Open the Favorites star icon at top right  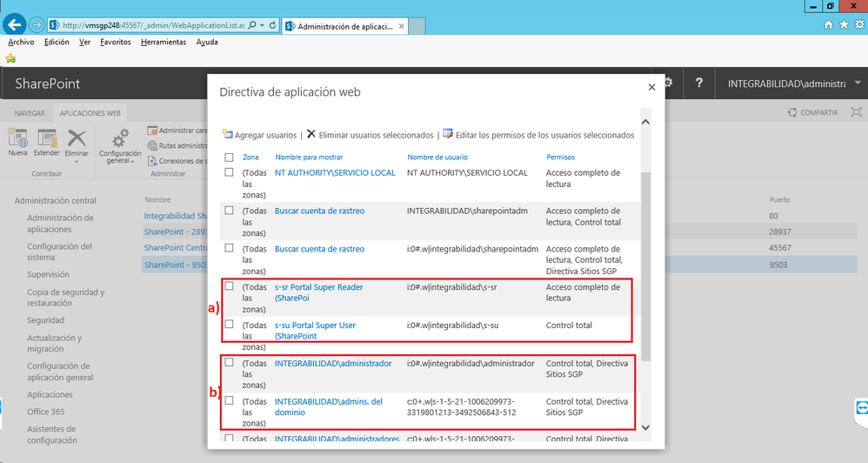[844, 24]
